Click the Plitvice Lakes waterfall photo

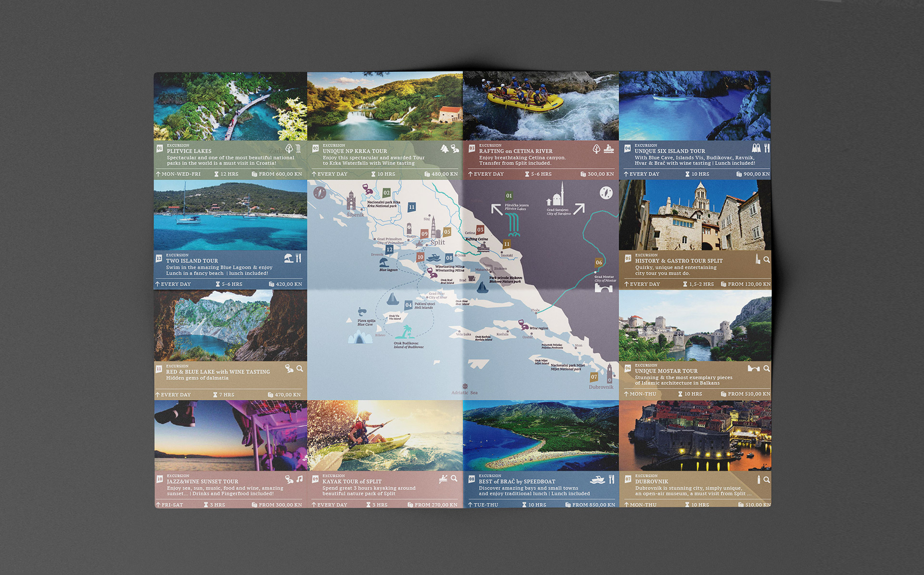coord(231,106)
